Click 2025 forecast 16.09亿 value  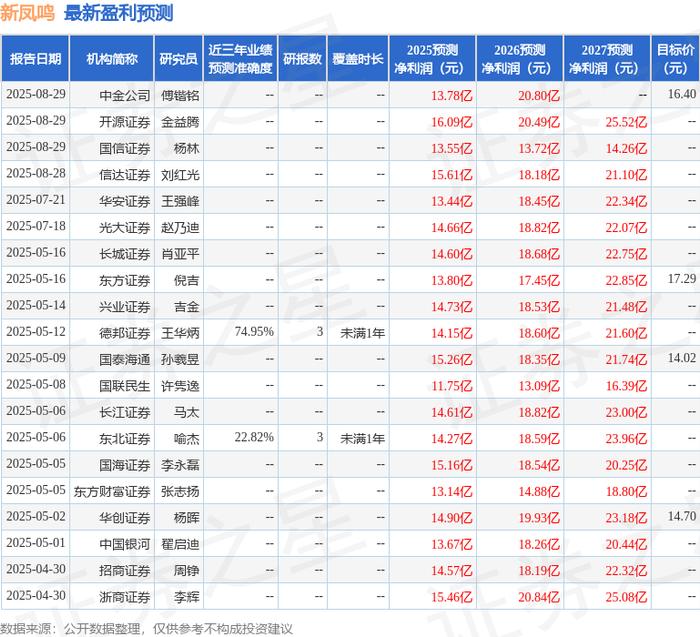(x=451, y=122)
